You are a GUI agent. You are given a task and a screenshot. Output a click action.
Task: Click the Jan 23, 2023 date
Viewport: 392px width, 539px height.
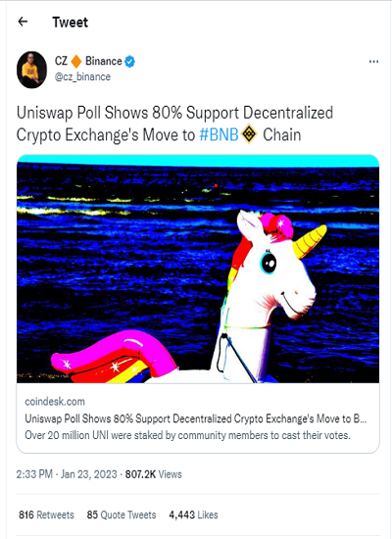(89, 474)
